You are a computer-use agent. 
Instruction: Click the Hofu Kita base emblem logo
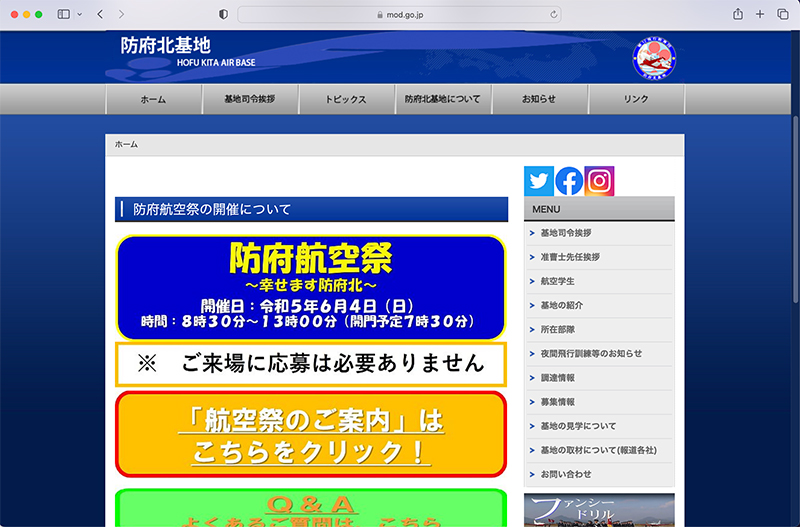coord(654,58)
